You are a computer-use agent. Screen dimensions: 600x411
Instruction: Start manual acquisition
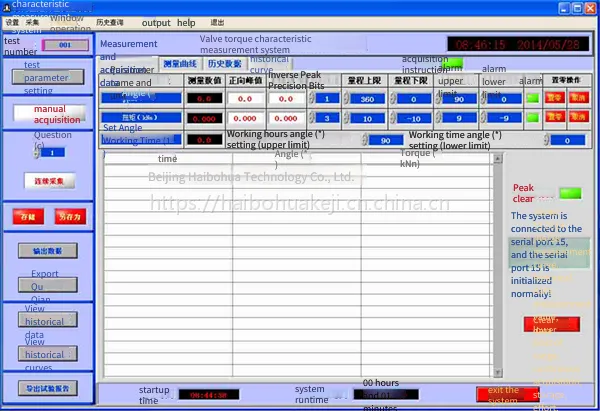[x=49, y=114]
